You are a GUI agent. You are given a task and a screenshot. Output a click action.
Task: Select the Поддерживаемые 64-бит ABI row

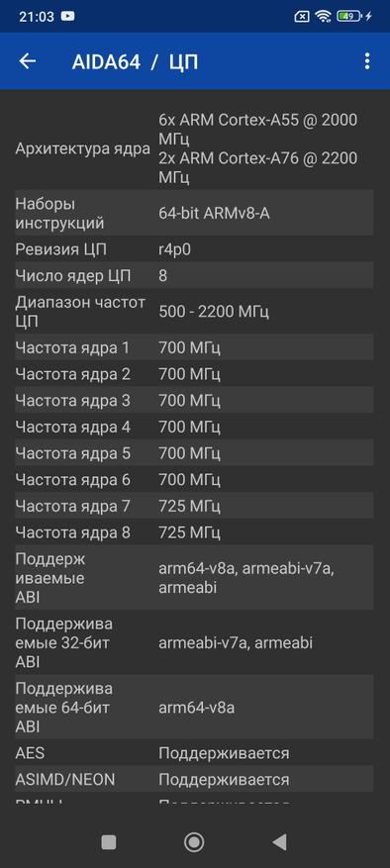point(194,708)
